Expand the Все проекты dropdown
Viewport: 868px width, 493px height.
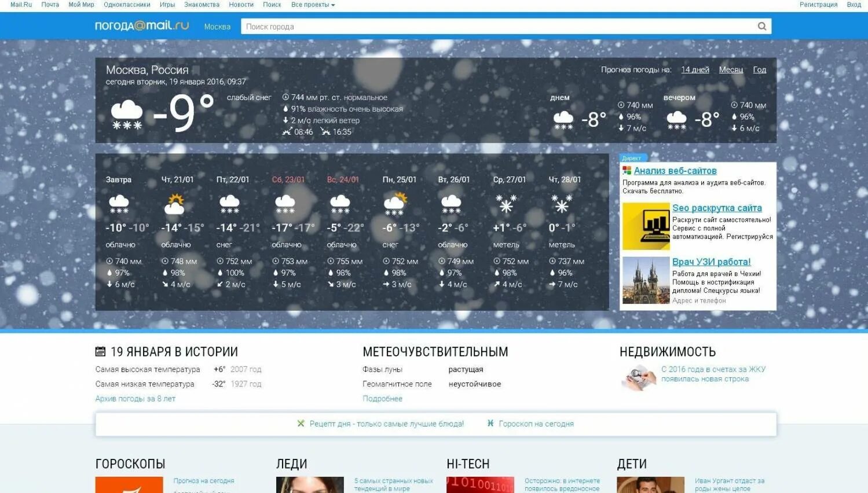[313, 5]
